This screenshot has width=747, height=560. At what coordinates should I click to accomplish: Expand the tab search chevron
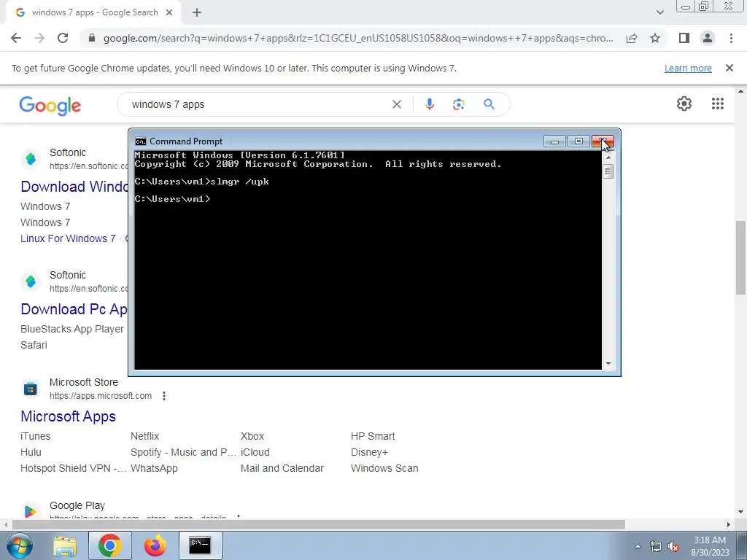(x=659, y=12)
